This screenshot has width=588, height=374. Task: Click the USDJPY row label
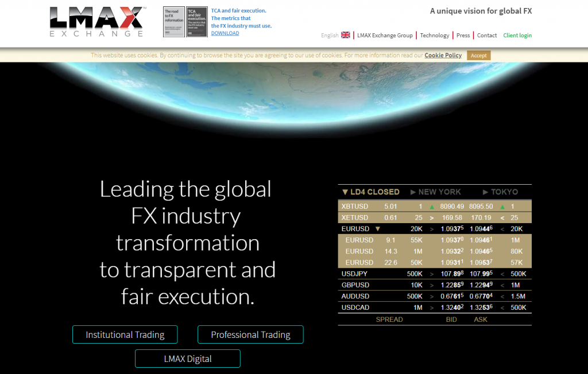[354, 274]
